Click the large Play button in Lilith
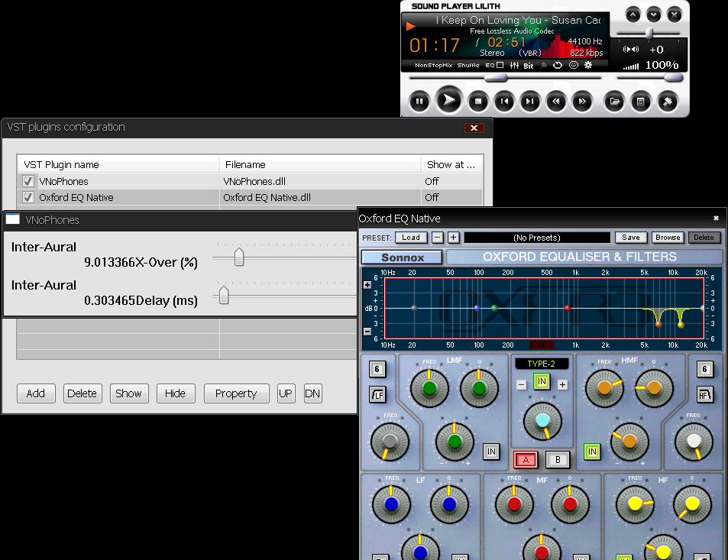728x560 pixels. pos(448,100)
